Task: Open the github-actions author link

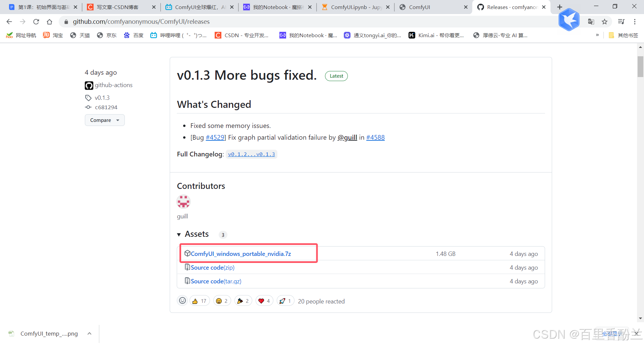Action: 114,85
